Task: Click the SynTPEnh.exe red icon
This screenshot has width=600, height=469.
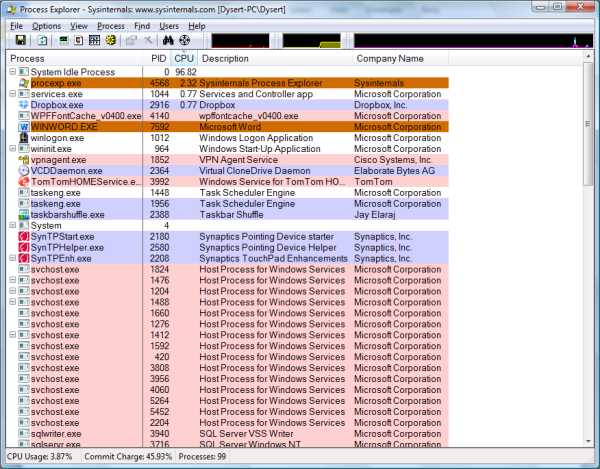Action: tap(24, 259)
